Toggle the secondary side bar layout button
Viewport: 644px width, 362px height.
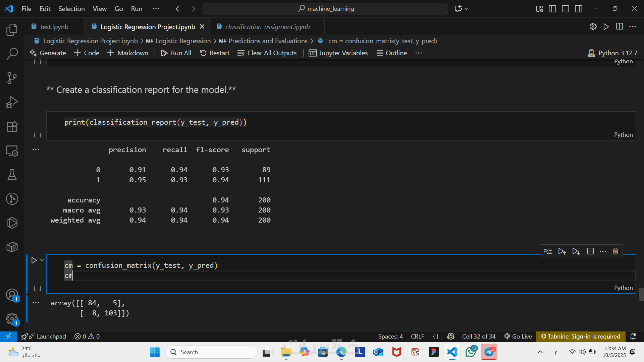[x=579, y=9]
